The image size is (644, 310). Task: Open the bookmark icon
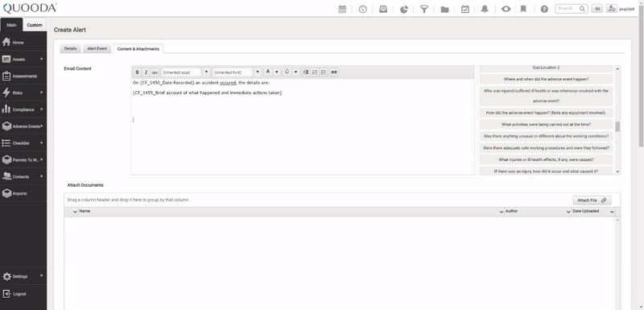coord(523,9)
